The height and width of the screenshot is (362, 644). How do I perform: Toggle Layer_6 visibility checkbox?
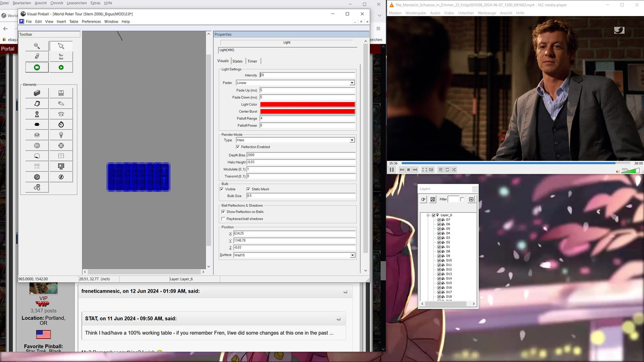(434, 215)
